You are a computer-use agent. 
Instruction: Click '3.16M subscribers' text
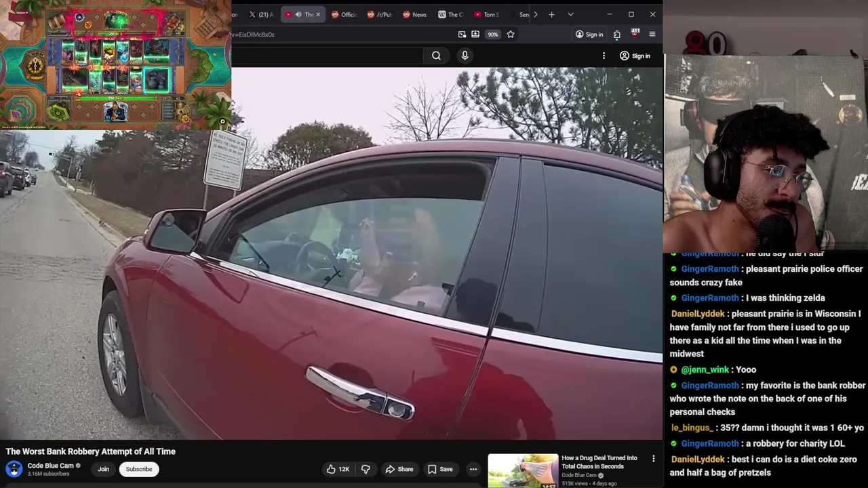pos(48,474)
